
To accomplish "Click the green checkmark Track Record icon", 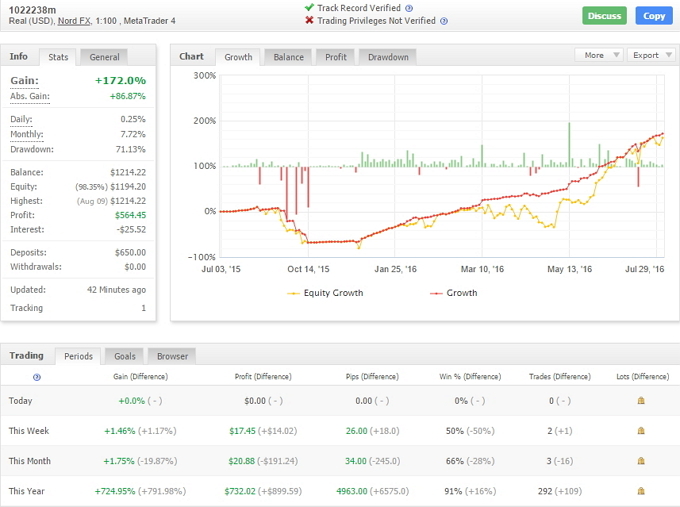I will (309, 7).
